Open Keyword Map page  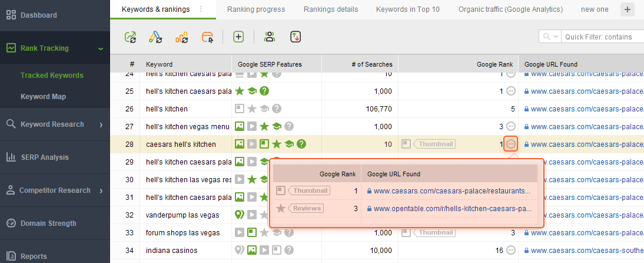point(43,97)
